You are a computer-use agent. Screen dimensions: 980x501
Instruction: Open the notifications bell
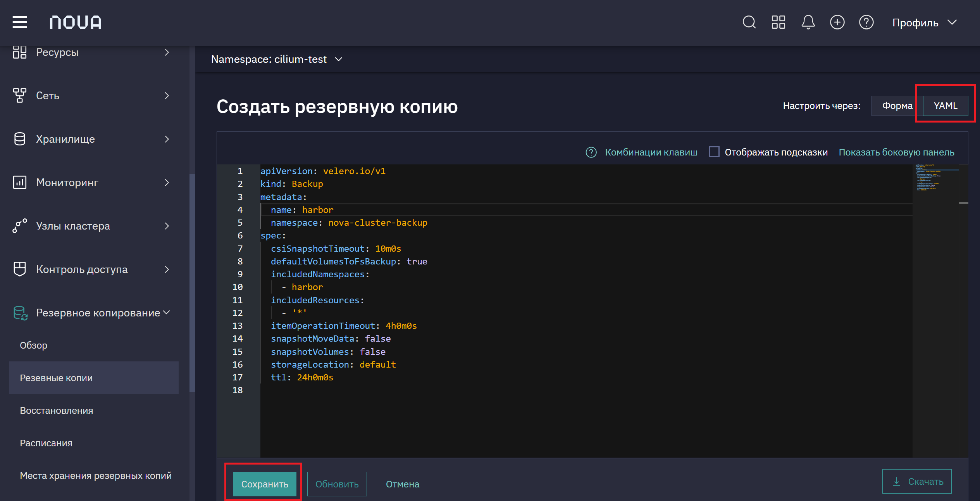point(808,22)
